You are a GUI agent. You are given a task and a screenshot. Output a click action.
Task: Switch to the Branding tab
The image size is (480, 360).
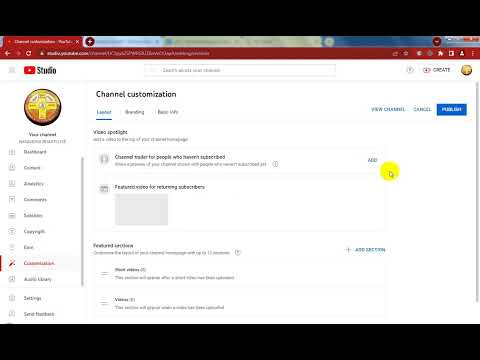(x=135, y=112)
